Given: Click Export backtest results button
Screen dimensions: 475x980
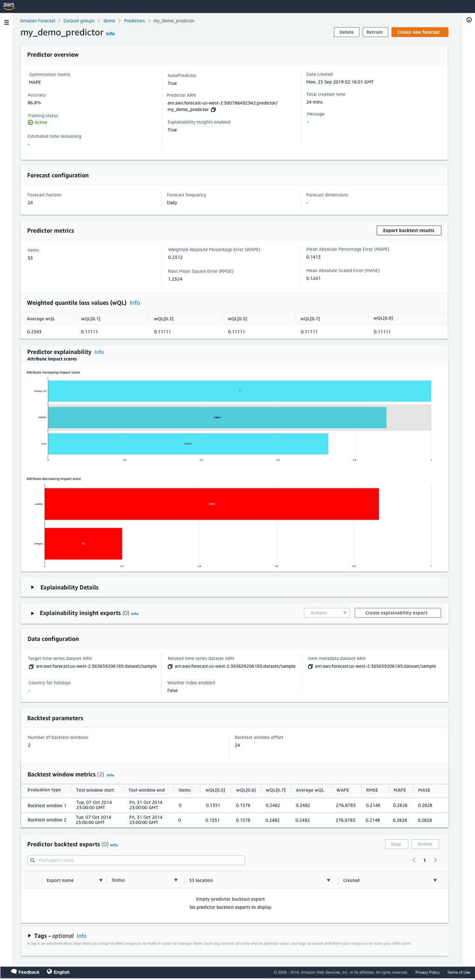Looking at the screenshot, I should pyautogui.click(x=409, y=230).
